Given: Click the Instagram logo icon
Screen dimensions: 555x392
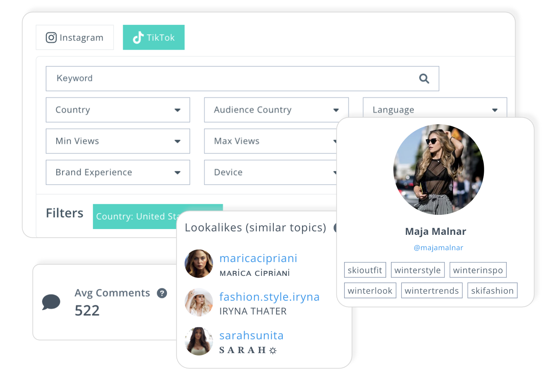Looking at the screenshot, I should coord(51,37).
